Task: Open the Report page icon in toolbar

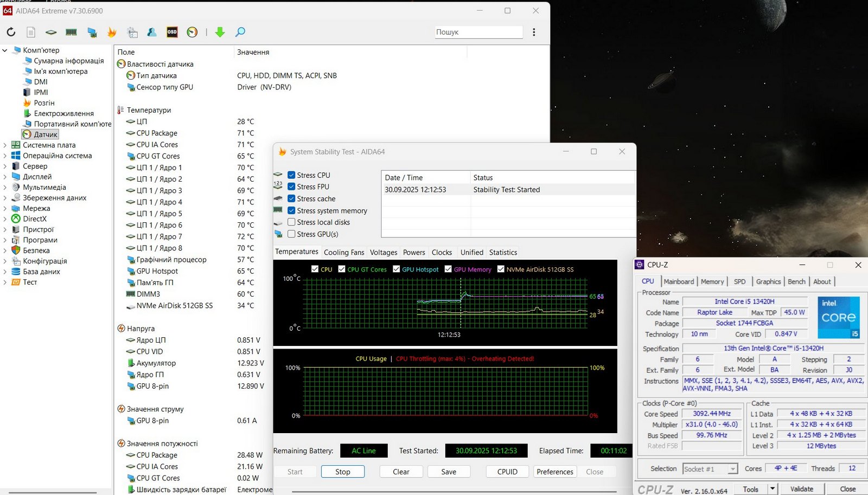Action: (31, 32)
